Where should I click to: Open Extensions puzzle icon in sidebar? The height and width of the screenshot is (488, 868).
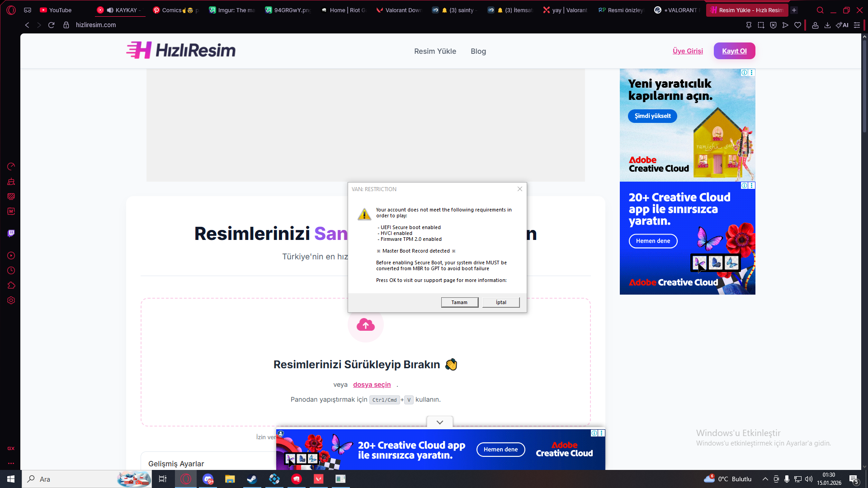[x=11, y=286]
